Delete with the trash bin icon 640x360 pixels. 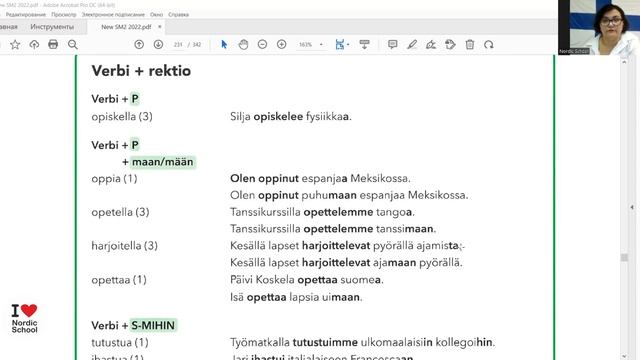470,44
